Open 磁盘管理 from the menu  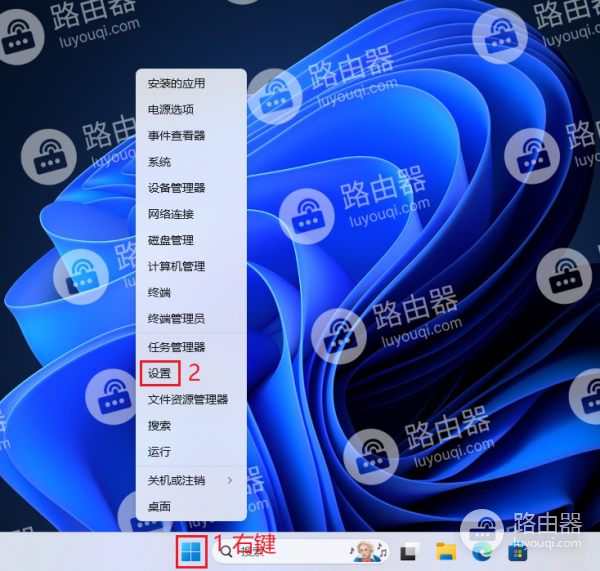(191, 240)
